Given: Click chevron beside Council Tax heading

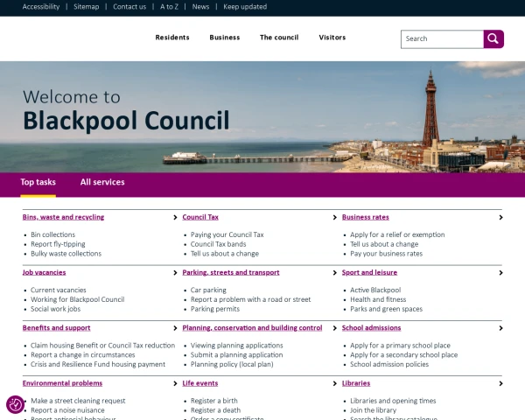Looking at the screenshot, I should pyautogui.click(x=335, y=218).
